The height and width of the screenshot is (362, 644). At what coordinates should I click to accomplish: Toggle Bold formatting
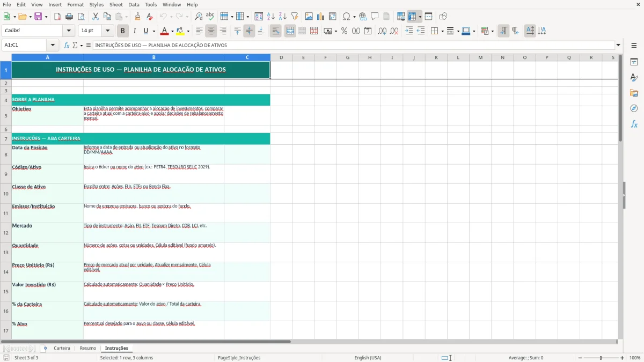[x=122, y=31]
